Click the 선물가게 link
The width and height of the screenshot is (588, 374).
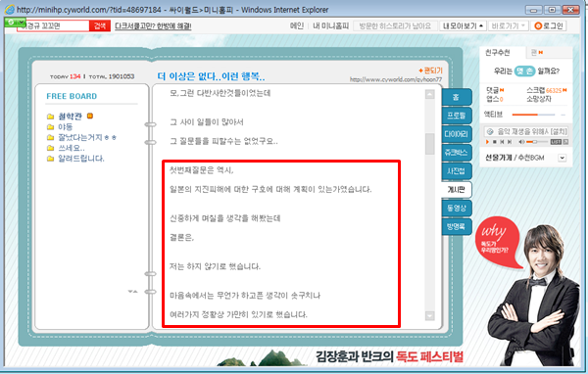pyautogui.click(x=499, y=158)
